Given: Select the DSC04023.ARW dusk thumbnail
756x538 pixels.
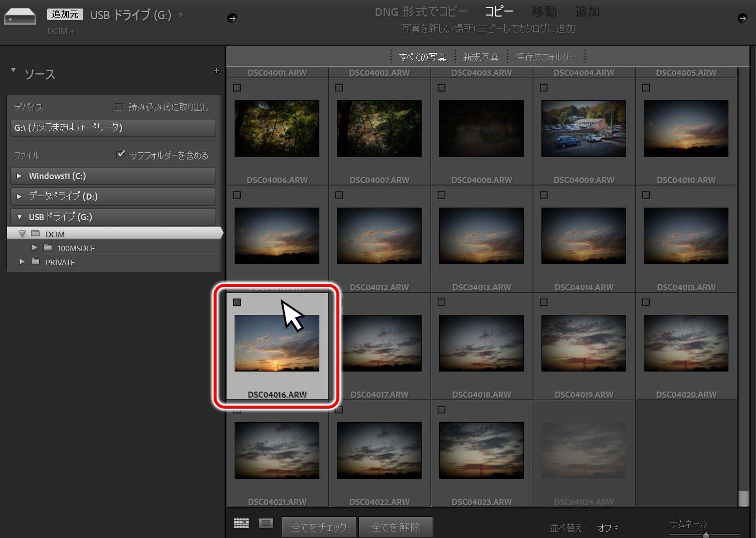Looking at the screenshot, I should click(x=481, y=450).
